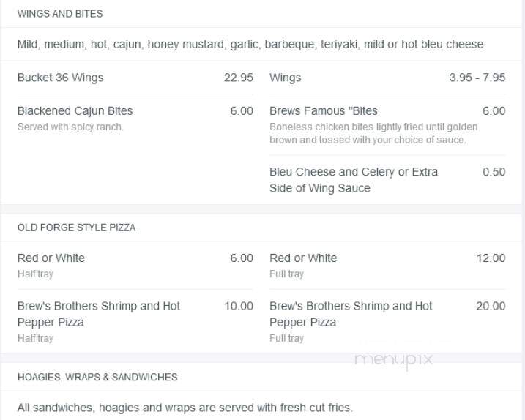The width and height of the screenshot is (525, 420).
Task: Click the HOAGIES, WRAPS & SANDWICHES heading
Action: (97, 377)
